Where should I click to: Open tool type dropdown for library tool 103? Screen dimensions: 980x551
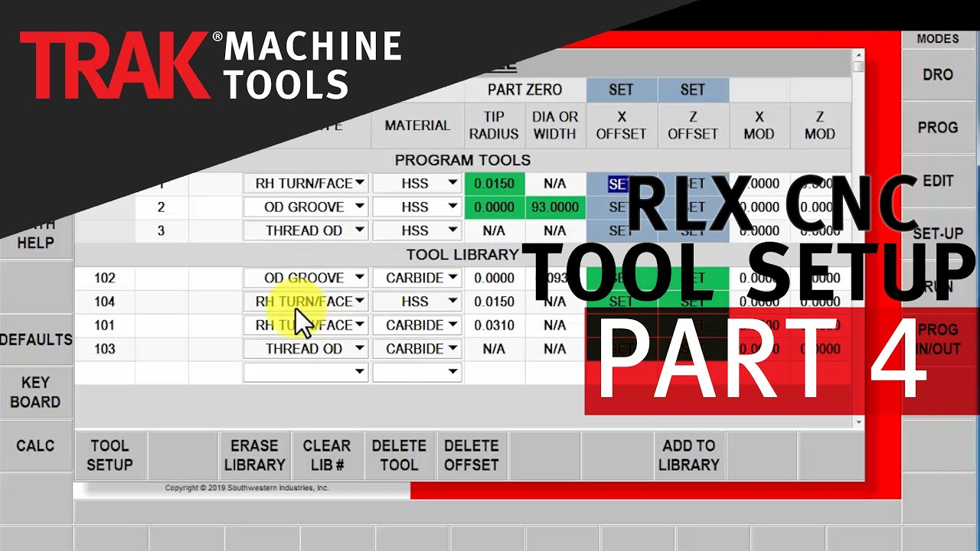pyautogui.click(x=305, y=348)
